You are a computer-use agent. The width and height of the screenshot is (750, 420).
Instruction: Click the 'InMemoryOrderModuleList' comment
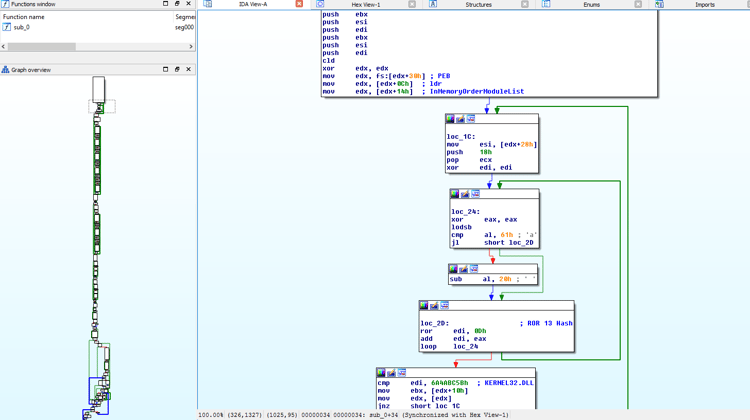(x=477, y=91)
